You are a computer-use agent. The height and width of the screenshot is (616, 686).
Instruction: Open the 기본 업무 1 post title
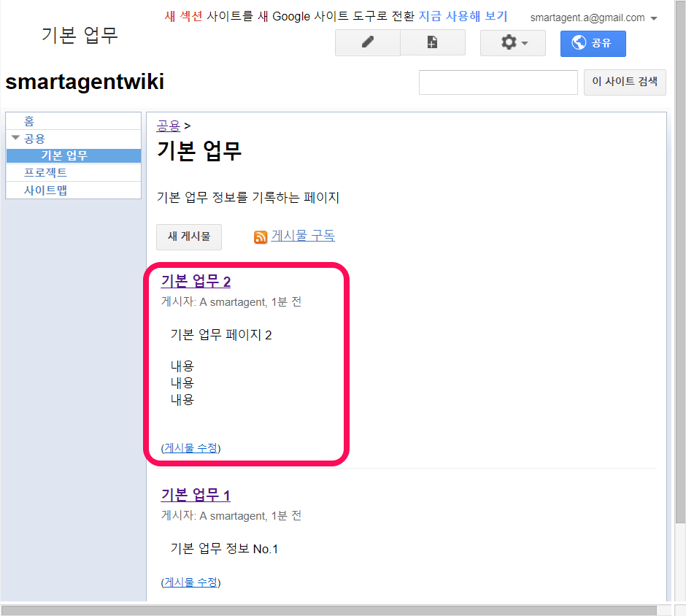196,496
